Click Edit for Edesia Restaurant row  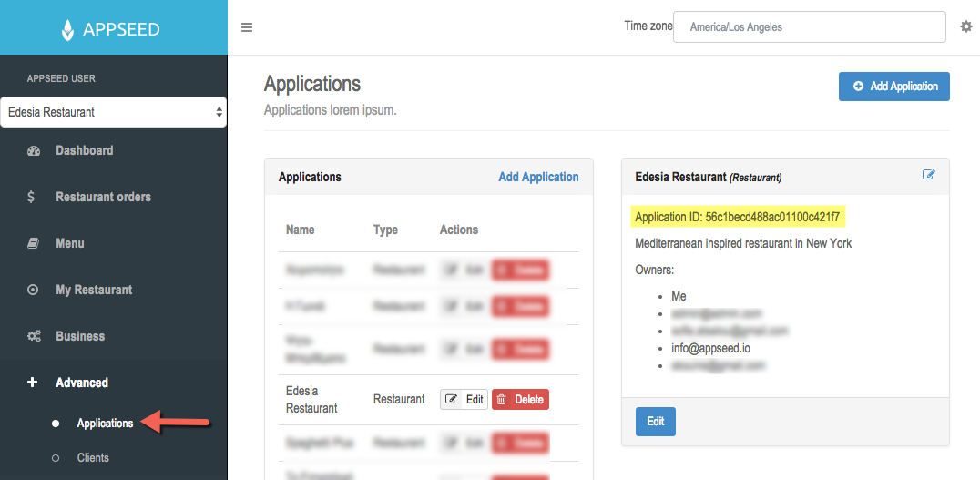464,399
